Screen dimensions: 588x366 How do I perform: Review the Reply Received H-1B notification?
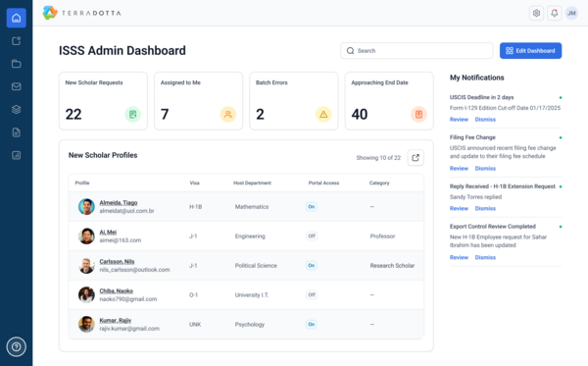[x=459, y=208]
